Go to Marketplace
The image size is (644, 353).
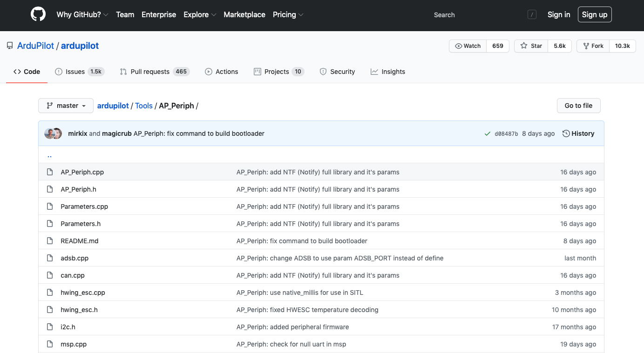coord(244,14)
